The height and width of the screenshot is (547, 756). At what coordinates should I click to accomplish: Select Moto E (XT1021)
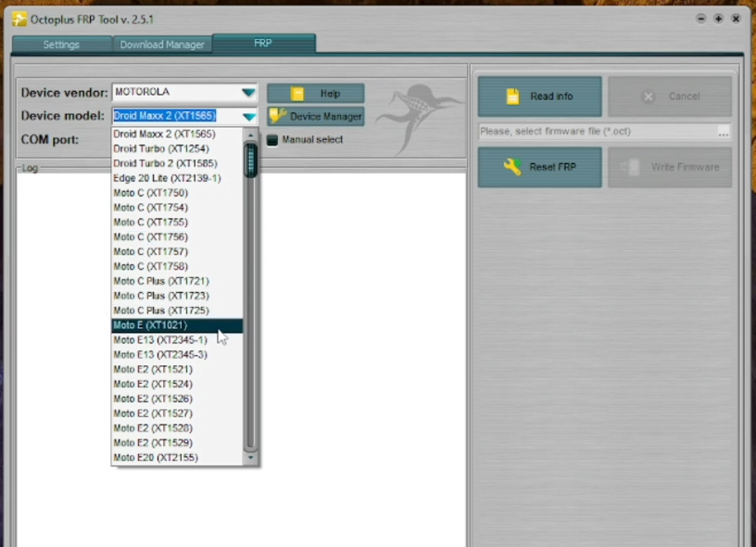tap(177, 325)
